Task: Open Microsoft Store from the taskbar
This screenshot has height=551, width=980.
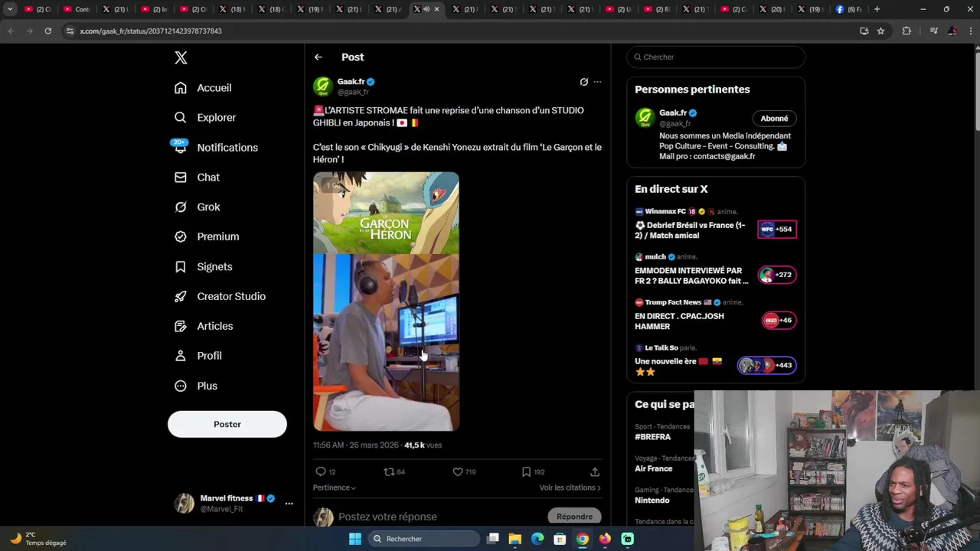Action: click(560, 539)
